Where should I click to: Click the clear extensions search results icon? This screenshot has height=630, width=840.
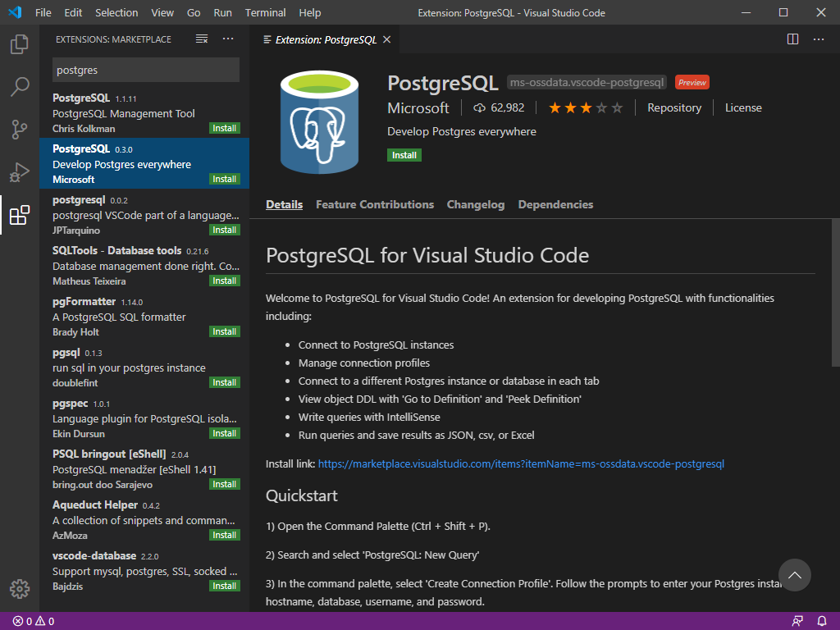(202, 39)
